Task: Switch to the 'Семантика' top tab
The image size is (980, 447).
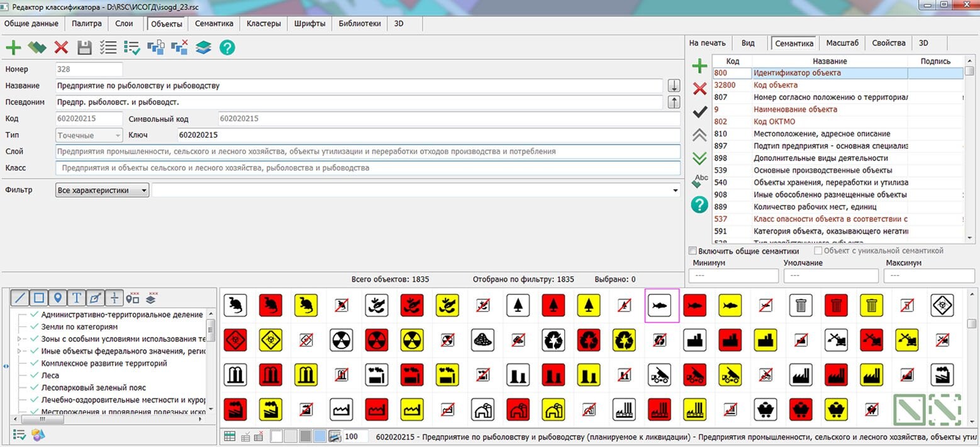Action: pyautogui.click(x=214, y=24)
